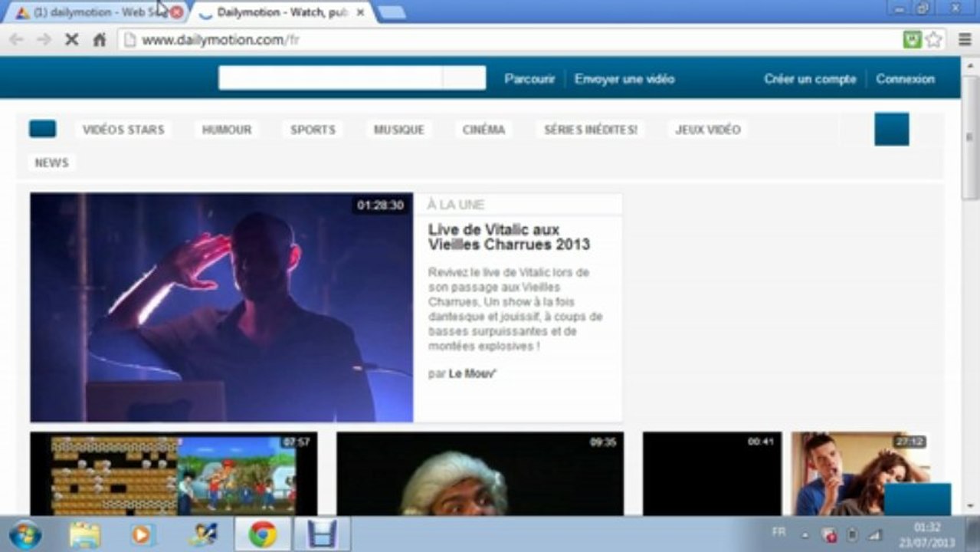
Task: Open the media player taskbar icon
Action: pyautogui.click(x=143, y=534)
